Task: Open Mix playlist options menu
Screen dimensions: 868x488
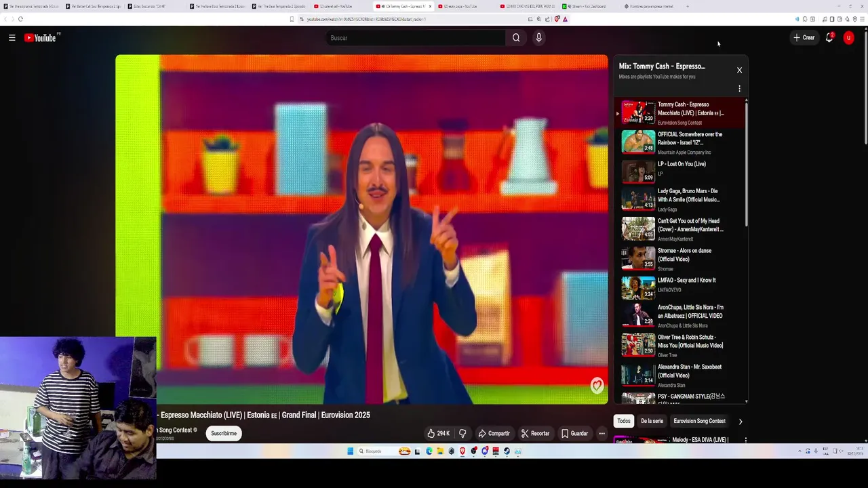Action: point(739,89)
